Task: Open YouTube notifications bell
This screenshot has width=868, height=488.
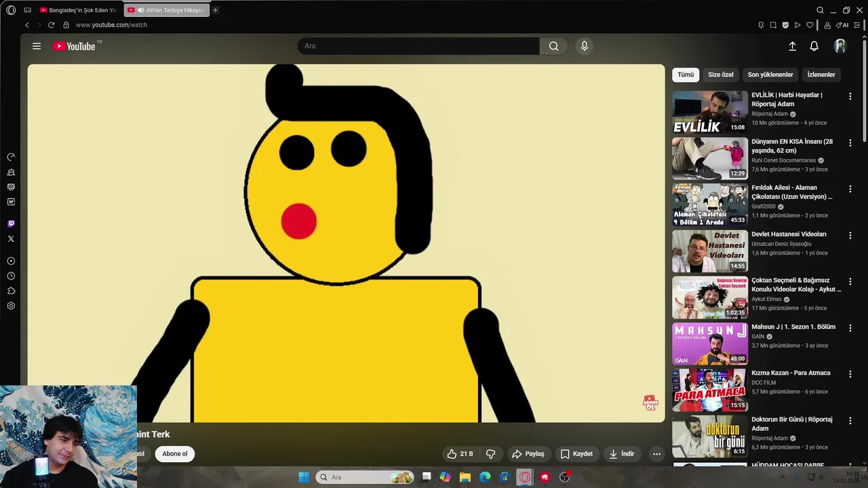Action: pos(814,46)
